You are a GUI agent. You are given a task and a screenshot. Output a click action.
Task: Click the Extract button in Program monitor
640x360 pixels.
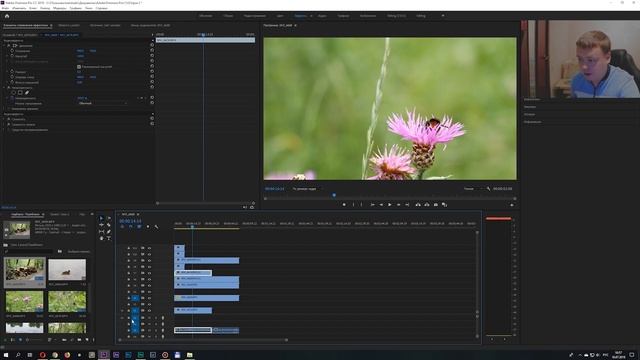[x=427, y=204]
